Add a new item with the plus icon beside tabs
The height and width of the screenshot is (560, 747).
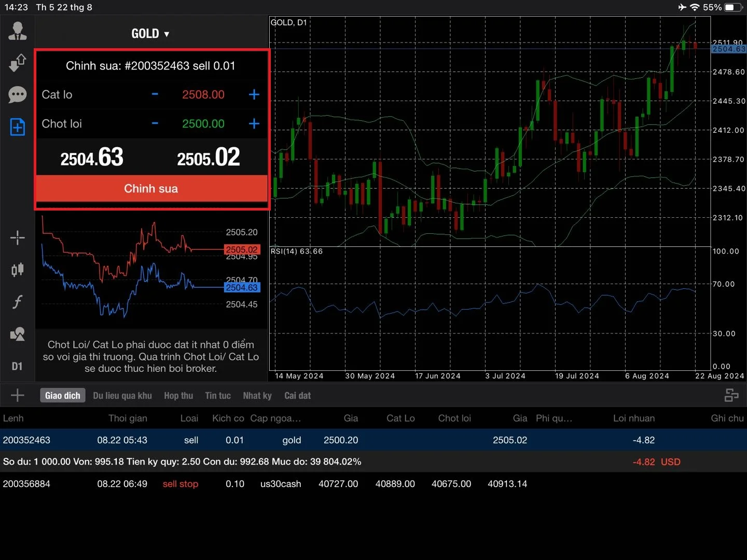point(18,395)
